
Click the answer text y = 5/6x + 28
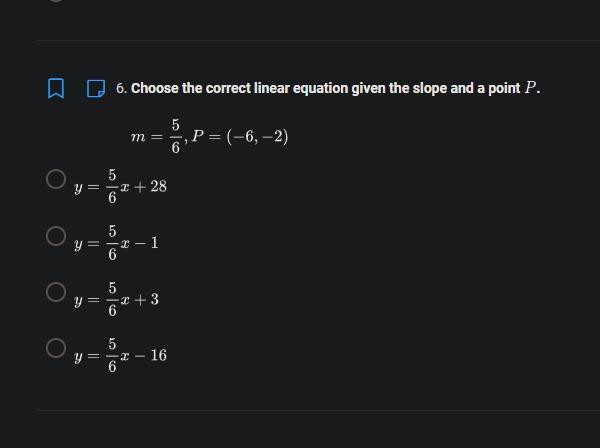[121, 187]
